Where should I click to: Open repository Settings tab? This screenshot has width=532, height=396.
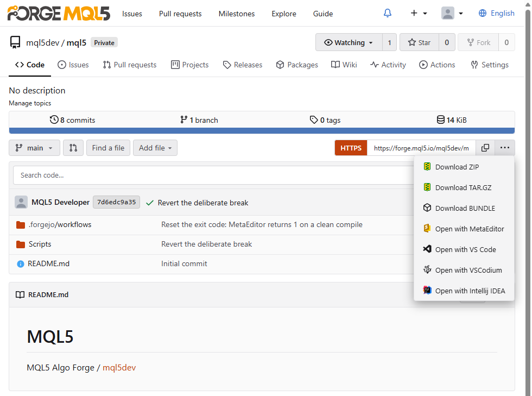pos(490,65)
